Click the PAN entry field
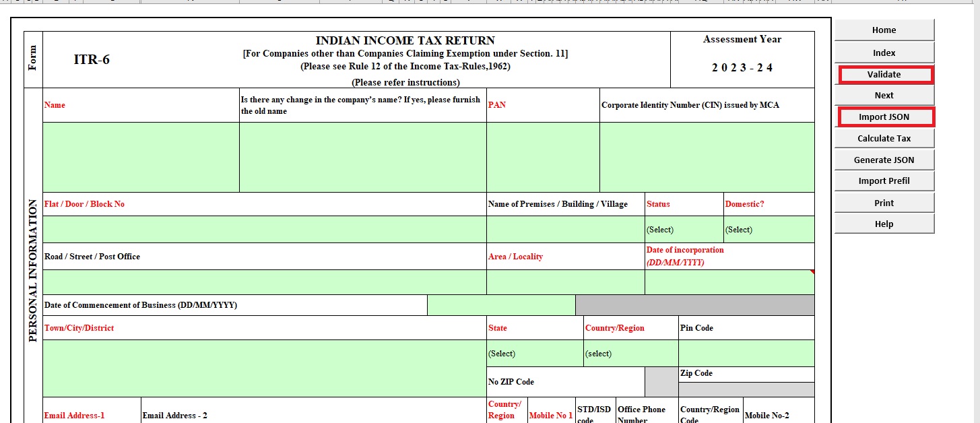The width and height of the screenshot is (980, 423). pos(541,156)
